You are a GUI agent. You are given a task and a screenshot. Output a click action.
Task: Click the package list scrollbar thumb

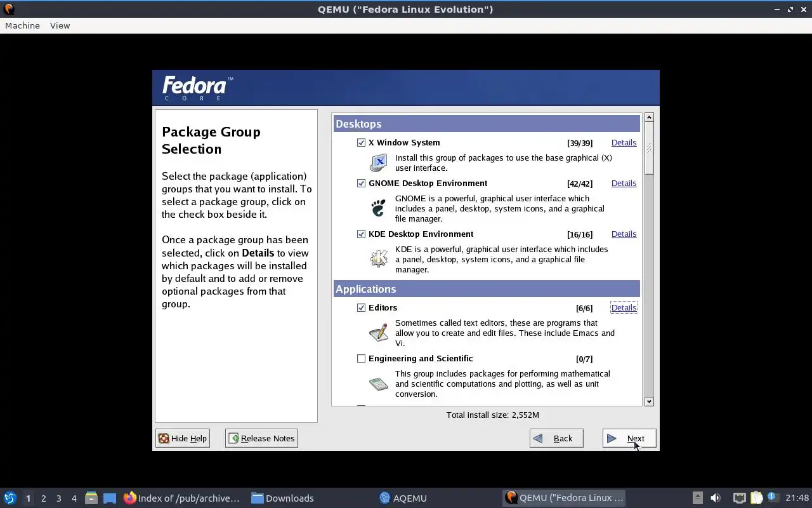coord(649,148)
